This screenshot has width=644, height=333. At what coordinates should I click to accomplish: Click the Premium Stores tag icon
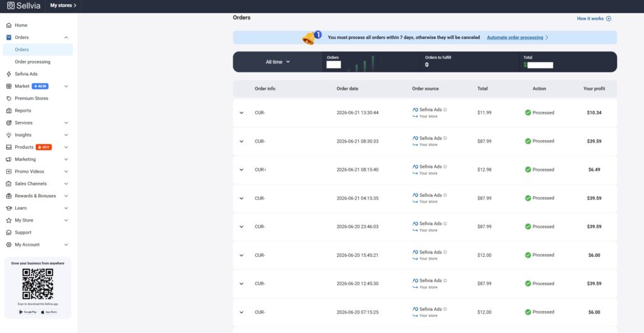(x=9, y=99)
